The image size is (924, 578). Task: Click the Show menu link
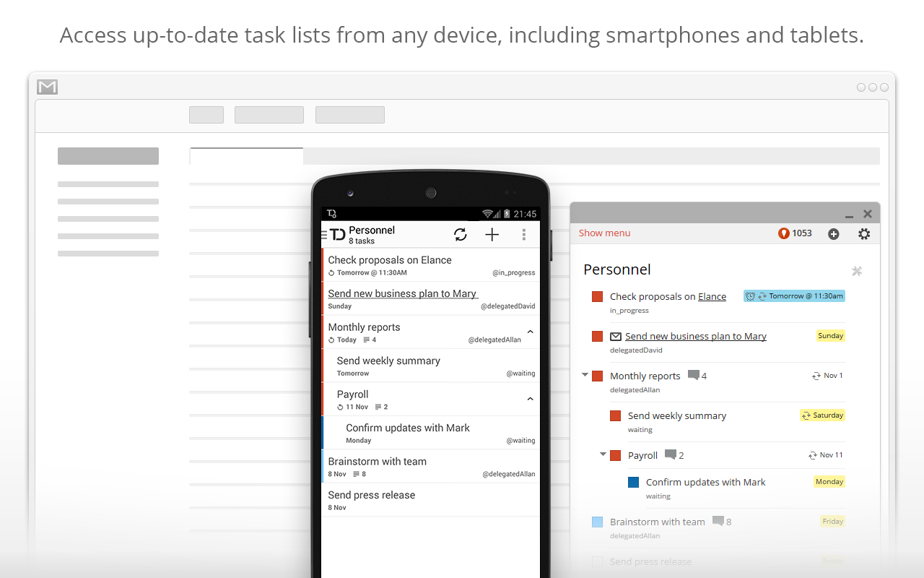point(604,233)
